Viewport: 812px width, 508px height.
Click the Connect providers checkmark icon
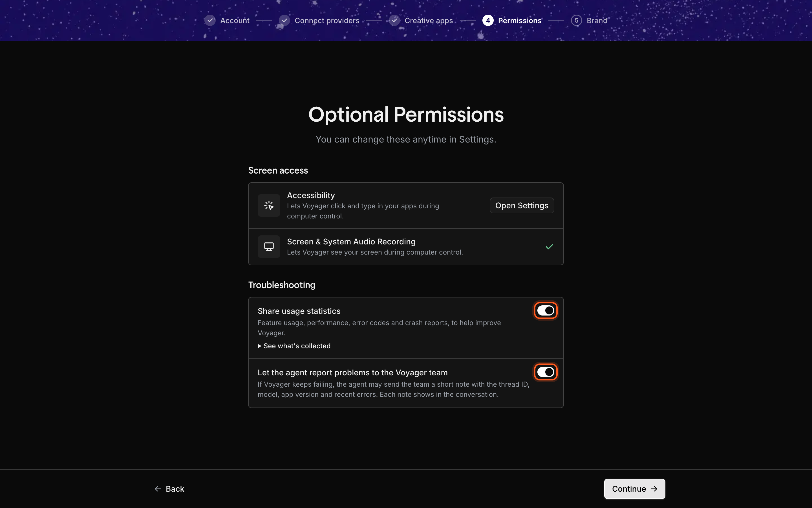click(x=284, y=21)
